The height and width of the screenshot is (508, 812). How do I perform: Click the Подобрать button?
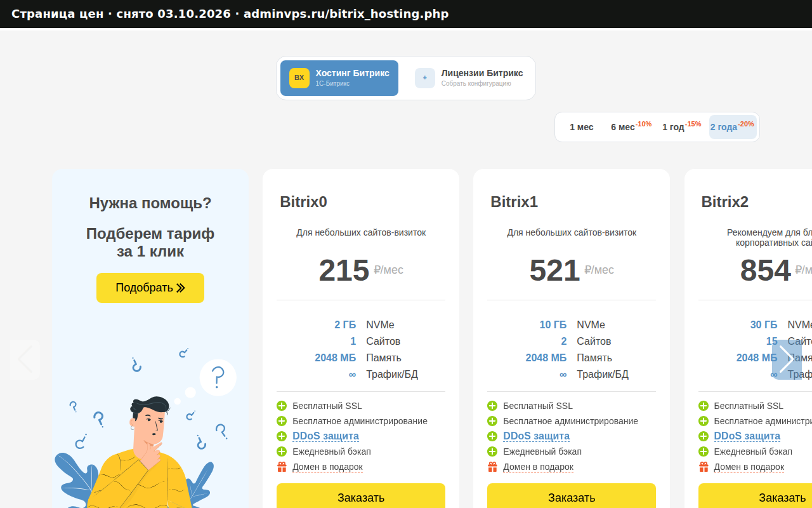(150, 288)
